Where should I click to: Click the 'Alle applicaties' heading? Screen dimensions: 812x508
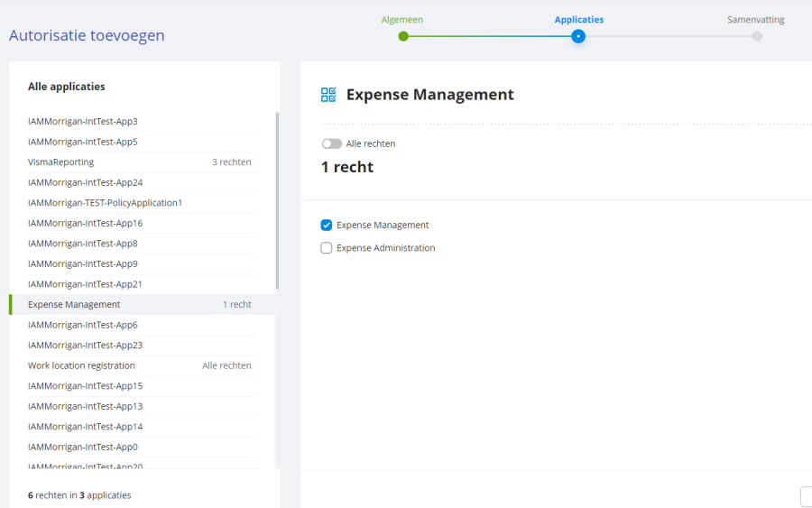click(x=66, y=87)
